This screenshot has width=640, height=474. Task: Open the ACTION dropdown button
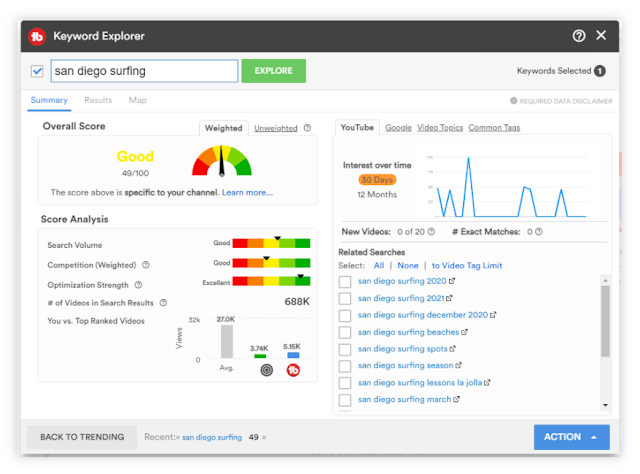click(571, 437)
